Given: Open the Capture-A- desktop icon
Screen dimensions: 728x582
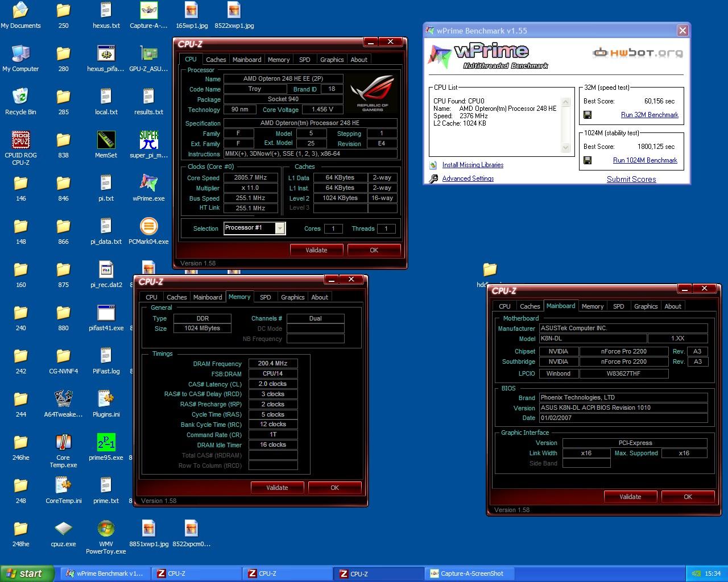Looking at the screenshot, I should point(148,11).
